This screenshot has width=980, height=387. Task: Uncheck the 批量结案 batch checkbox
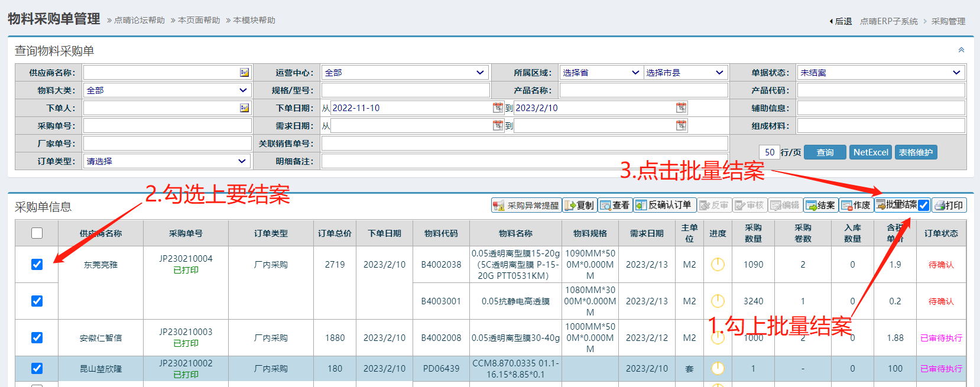click(923, 205)
